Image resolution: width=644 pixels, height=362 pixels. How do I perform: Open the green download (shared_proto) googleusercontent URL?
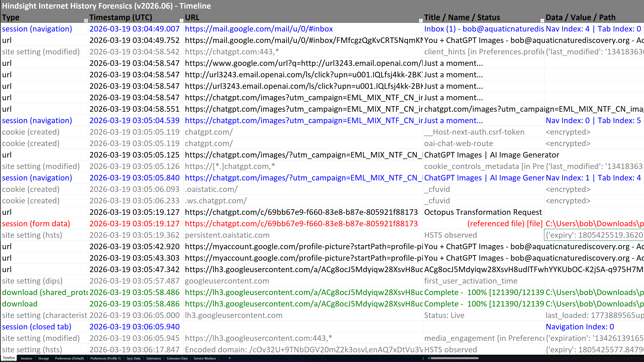tap(303, 292)
